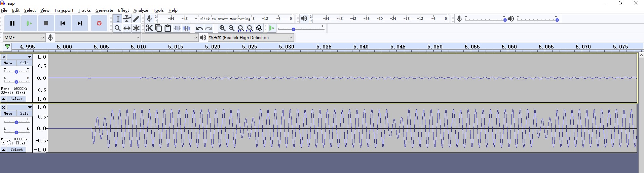The image size is (644, 173).
Task: Select the Multi-Tool asterisk icon
Action: 136,28
